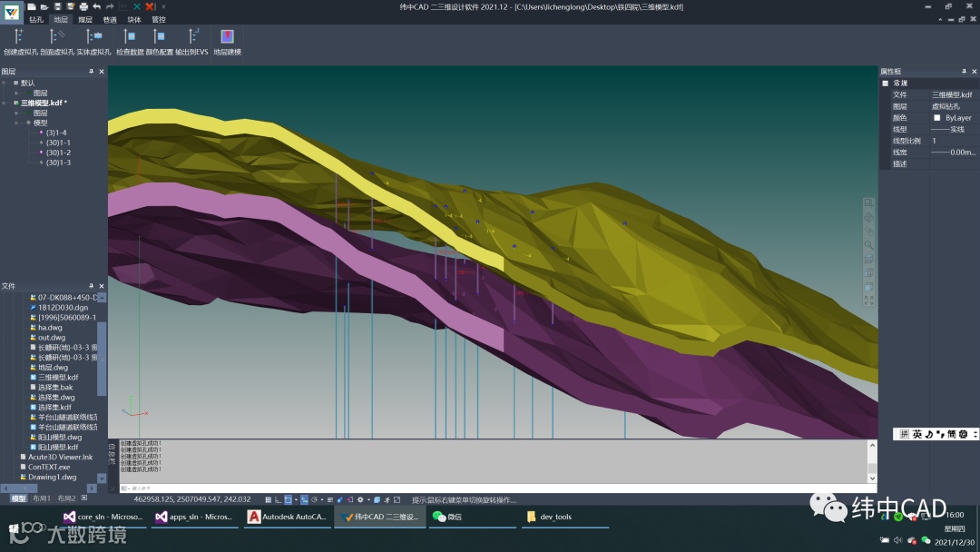This screenshot has width=980, height=552.
Task: Open the gear dropdown arrow in status bar
Action: [368, 499]
